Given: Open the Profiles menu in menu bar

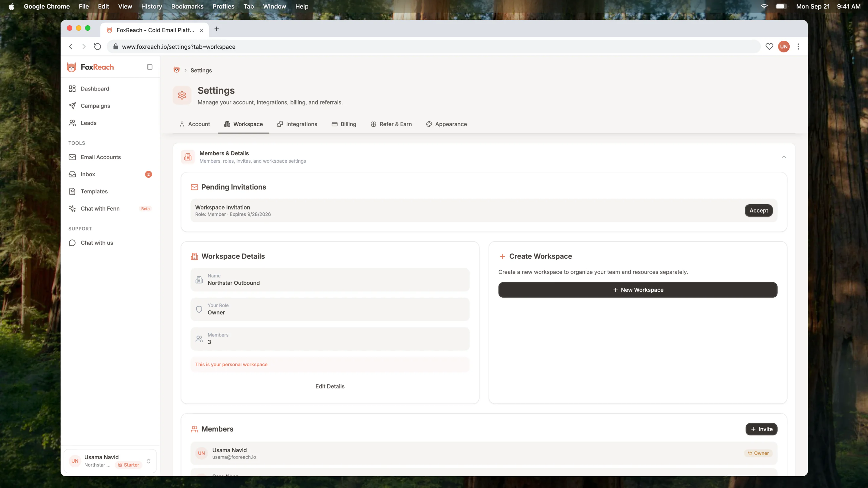Looking at the screenshot, I should point(223,6).
